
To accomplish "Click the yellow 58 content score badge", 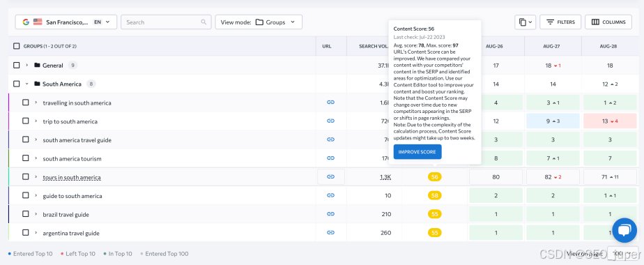I will coord(434,195).
